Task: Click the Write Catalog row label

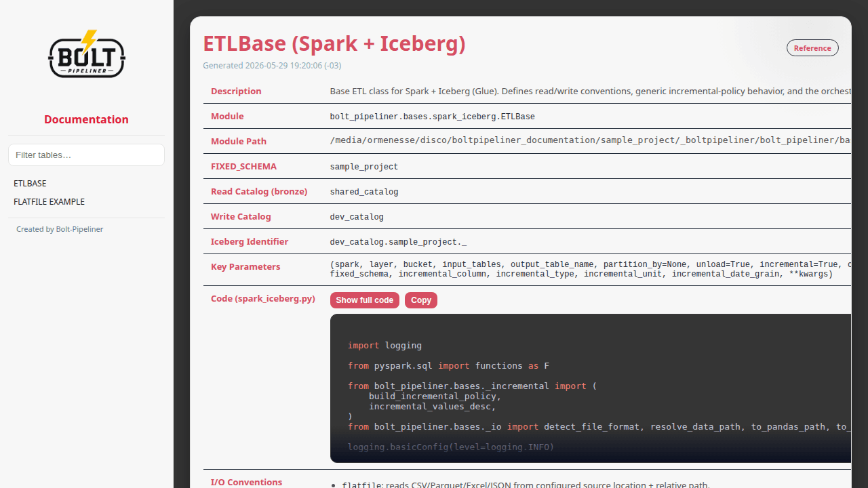Action: click(x=241, y=217)
